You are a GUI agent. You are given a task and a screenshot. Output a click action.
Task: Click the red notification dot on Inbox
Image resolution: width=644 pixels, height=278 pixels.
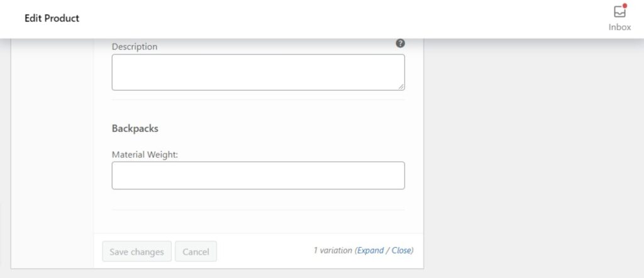pyautogui.click(x=625, y=6)
